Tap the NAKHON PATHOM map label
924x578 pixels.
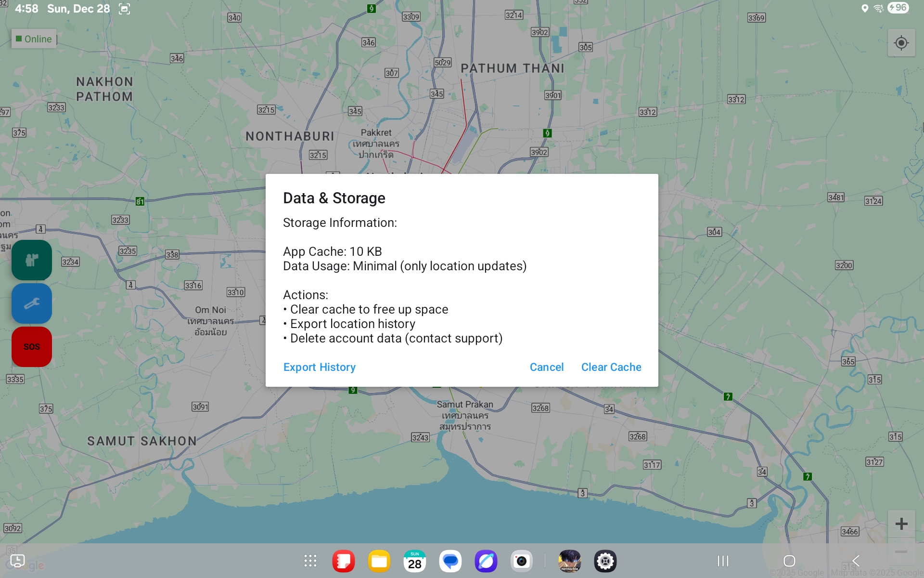click(x=104, y=89)
